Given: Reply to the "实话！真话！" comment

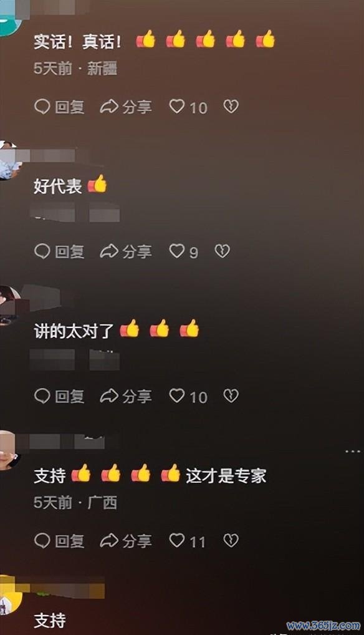Looking at the screenshot, I should (x=59, y=107).
